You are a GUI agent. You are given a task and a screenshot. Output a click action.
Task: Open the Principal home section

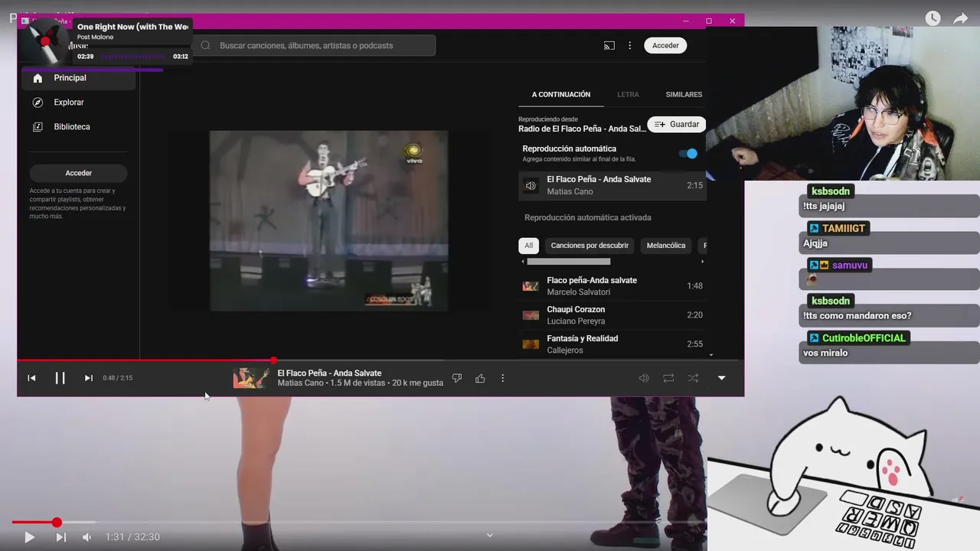78,78
